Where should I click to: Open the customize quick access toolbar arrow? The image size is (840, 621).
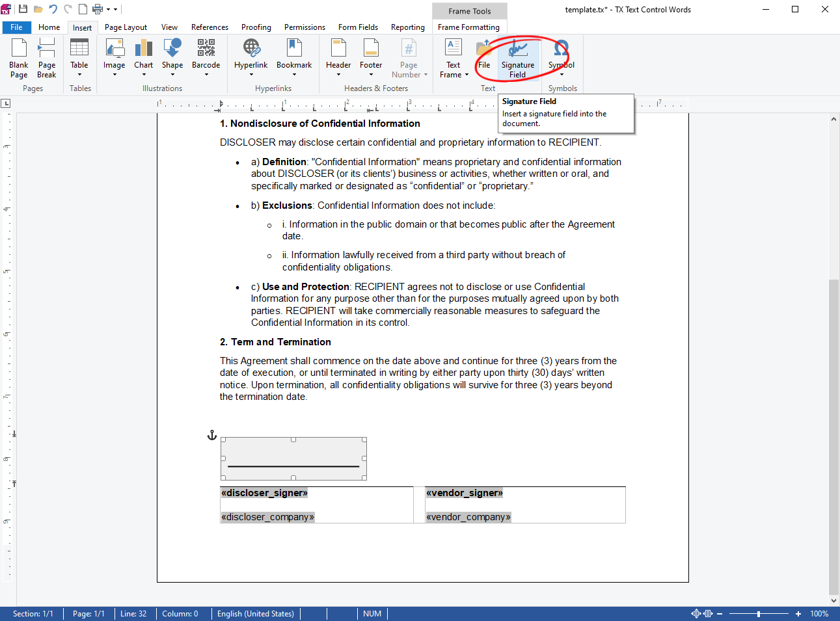[x=116, y=9]
